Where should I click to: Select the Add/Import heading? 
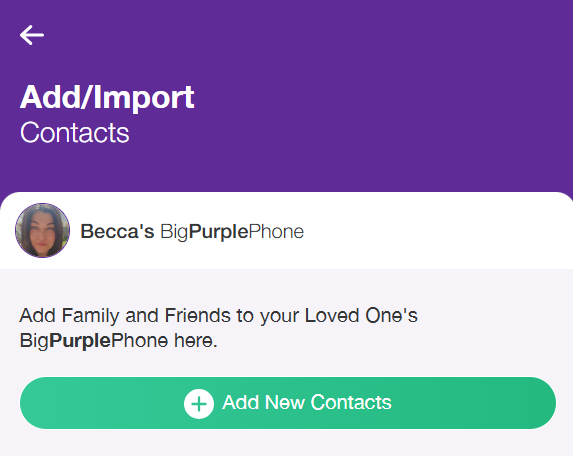click(x=107, y=97)
